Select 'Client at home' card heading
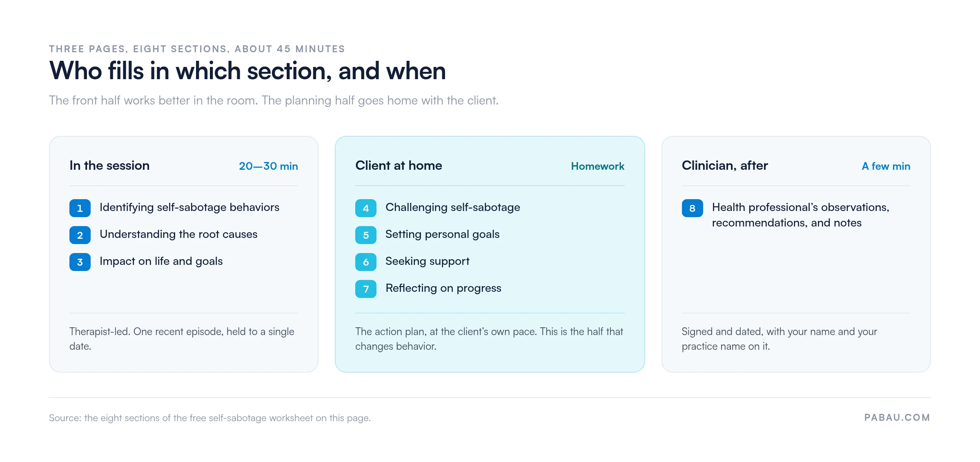Viewport: 980px width, 462px height. tap(399, 165)
